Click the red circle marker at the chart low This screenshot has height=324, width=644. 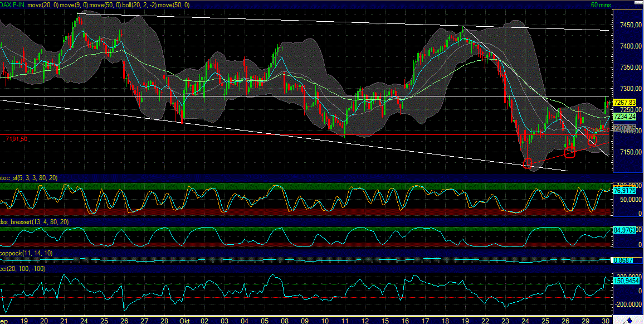pyautogui.click(x=528, y=163)
